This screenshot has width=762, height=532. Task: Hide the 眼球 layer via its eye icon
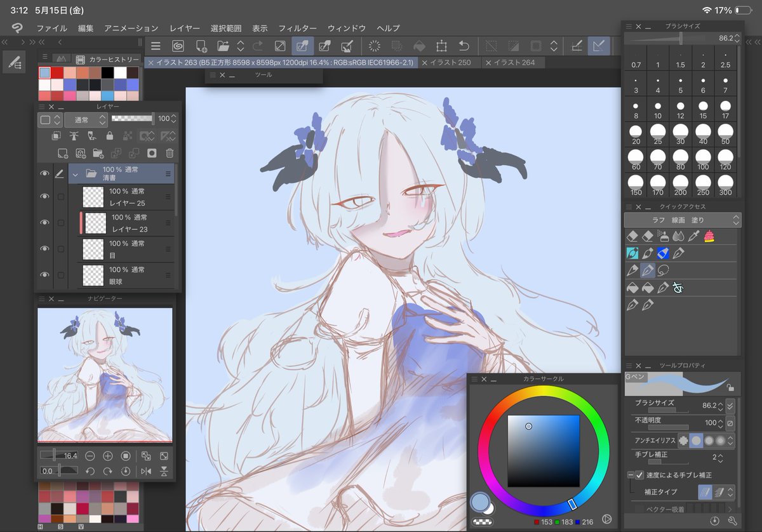tap(44, 275)
